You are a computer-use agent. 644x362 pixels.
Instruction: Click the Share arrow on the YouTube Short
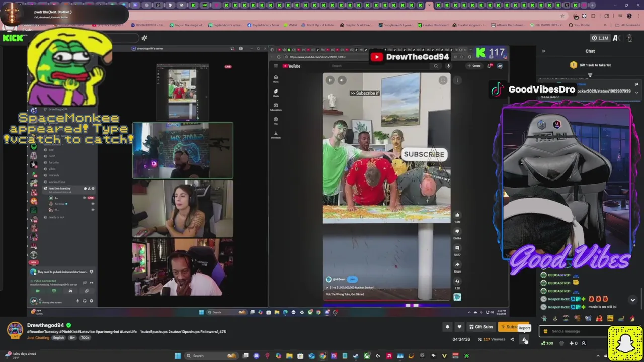(457, 264)
